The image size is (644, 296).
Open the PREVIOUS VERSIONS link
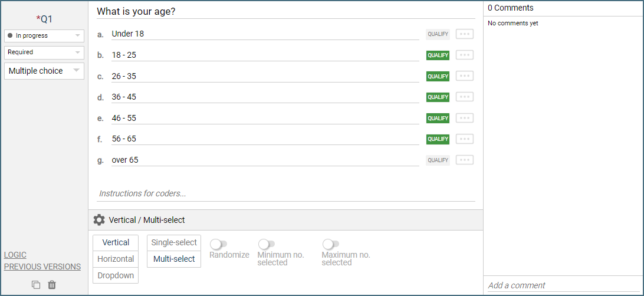(x=42, y=267)
